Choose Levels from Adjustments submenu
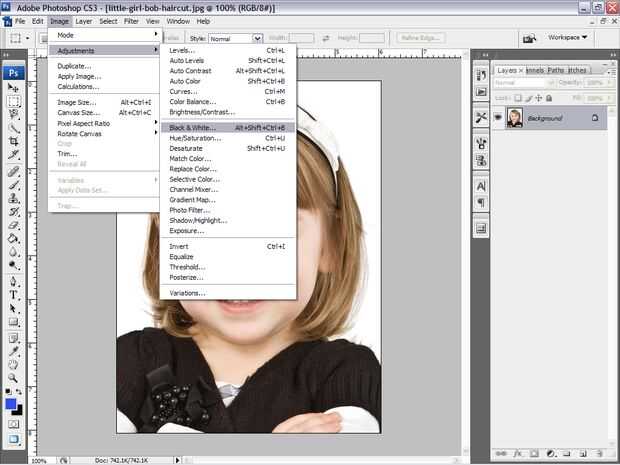The width and height of the screenshot is (620, 465). tap(228, 50)
